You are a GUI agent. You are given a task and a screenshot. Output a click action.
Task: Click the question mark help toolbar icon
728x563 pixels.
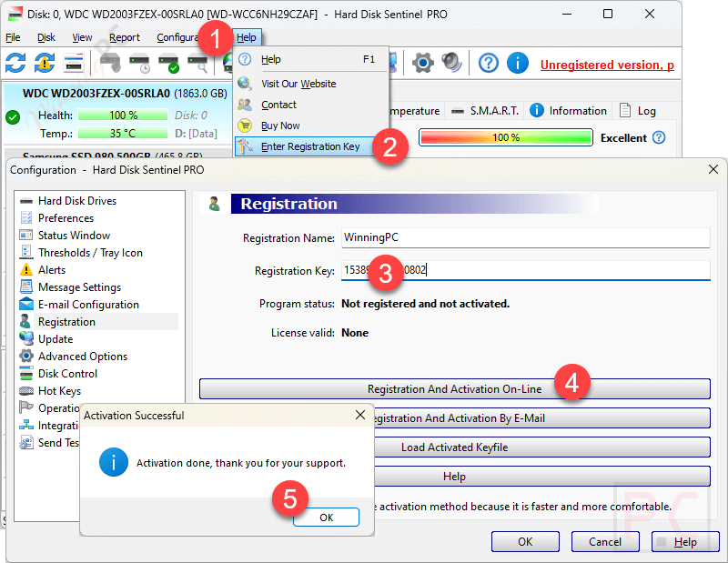489,63
